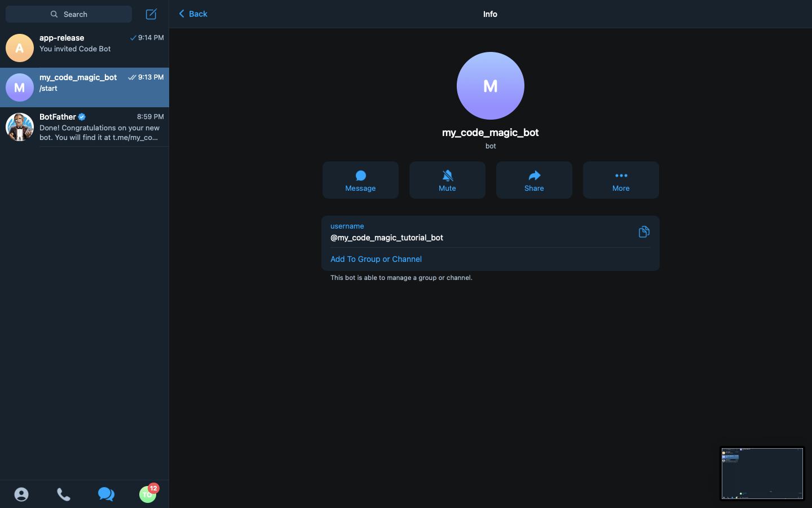Click the Message button

click(360, 180)
